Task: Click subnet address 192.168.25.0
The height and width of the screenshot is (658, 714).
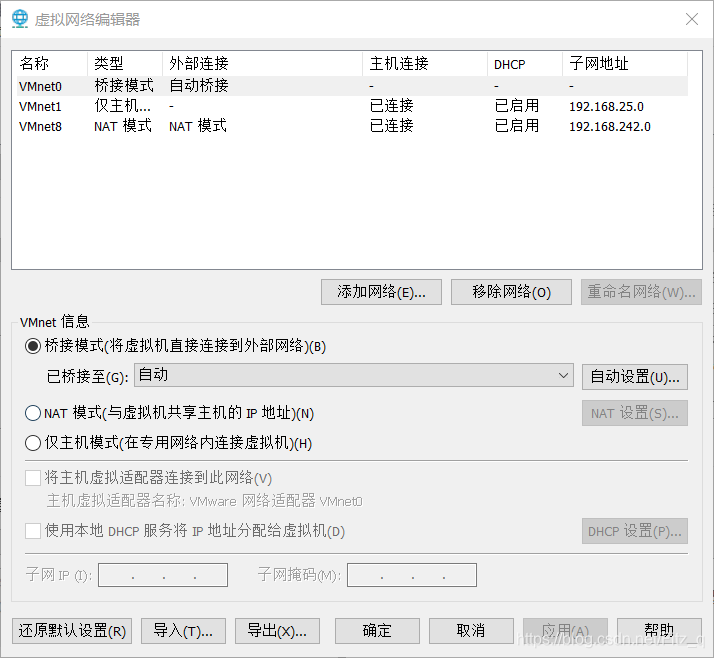Action: 606,107
